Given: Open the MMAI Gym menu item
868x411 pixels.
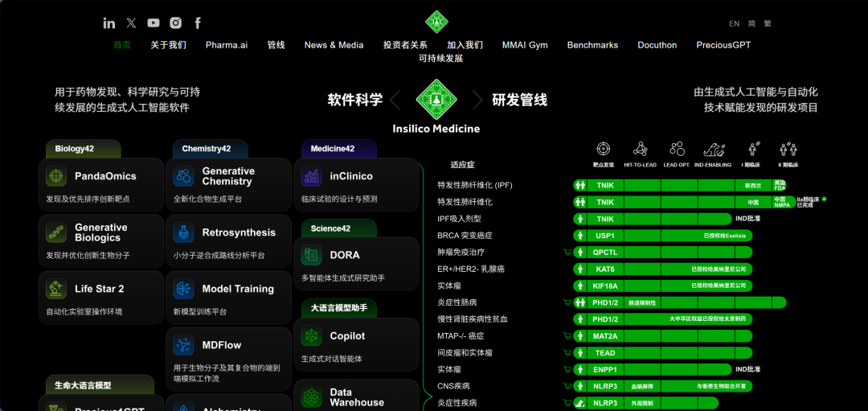Looking at the screenshot, I should click(x=525, y=45).
